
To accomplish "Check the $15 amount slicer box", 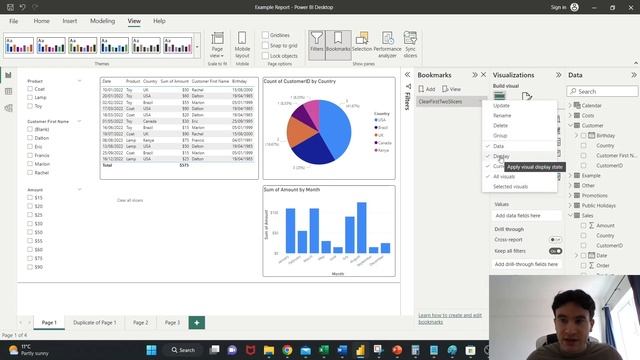I will point(30,198).
